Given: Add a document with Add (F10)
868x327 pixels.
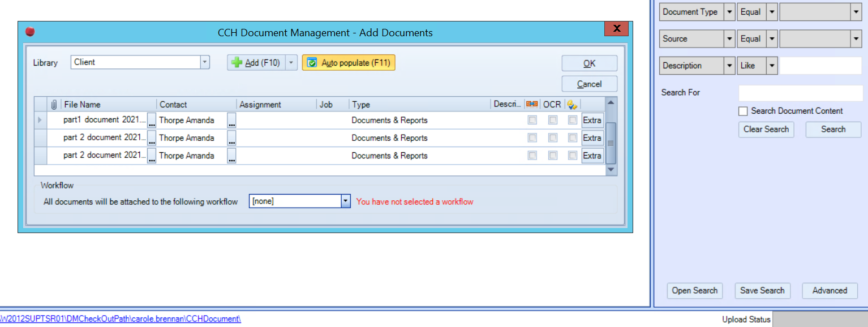Looking at the screenshot, I should point(256,63).
